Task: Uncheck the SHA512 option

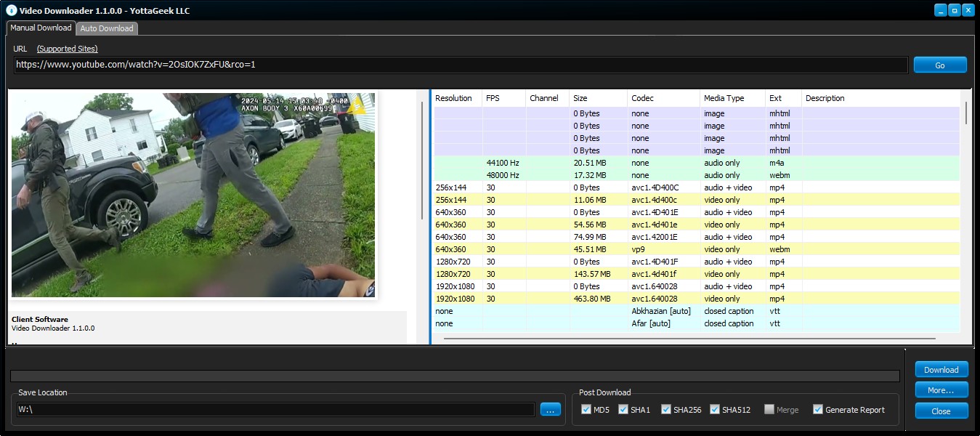Action: (713, 409)
